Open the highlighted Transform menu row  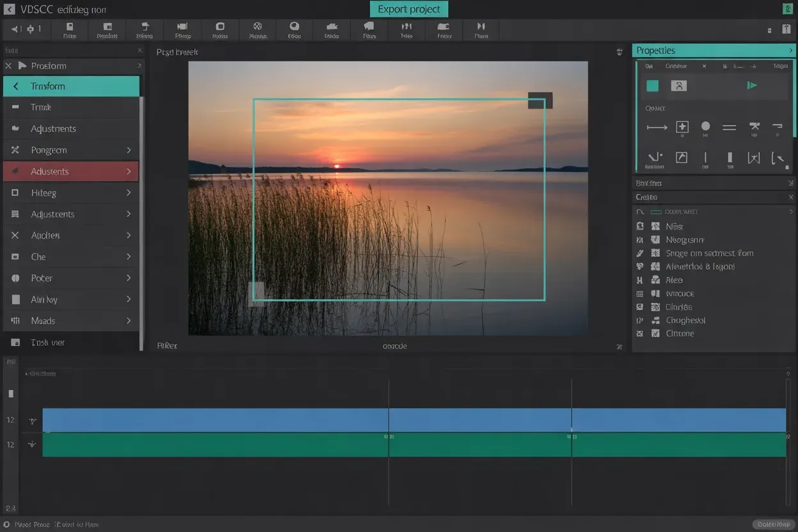point(71,86)
